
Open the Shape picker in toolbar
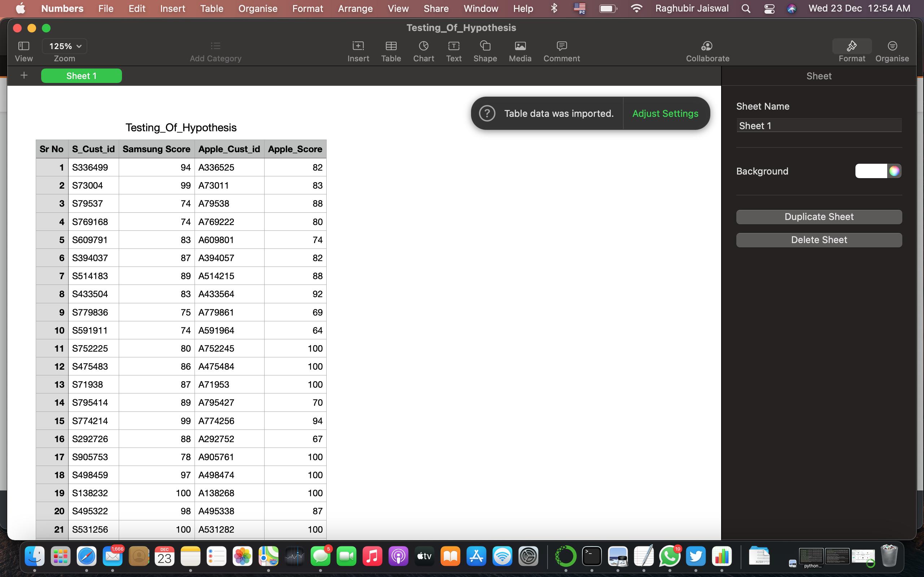[485, 46]
